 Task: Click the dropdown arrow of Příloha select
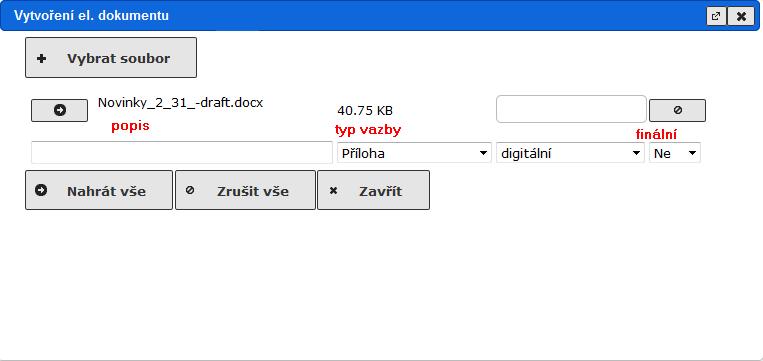[x=483, y=153]
